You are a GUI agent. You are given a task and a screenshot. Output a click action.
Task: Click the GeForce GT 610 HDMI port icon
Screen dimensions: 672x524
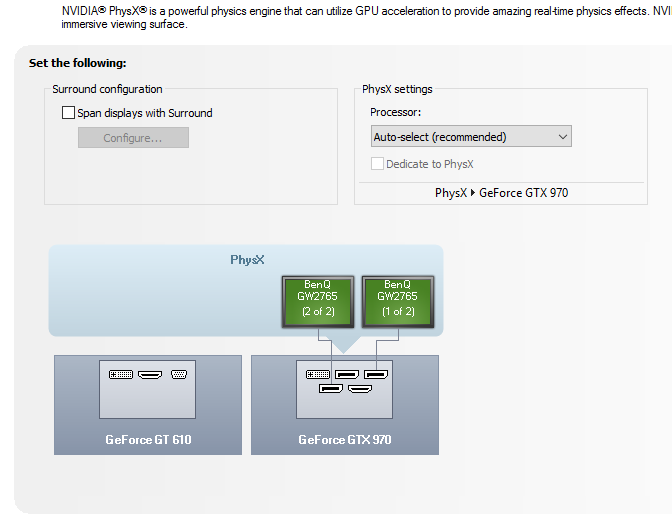[150, 375]
